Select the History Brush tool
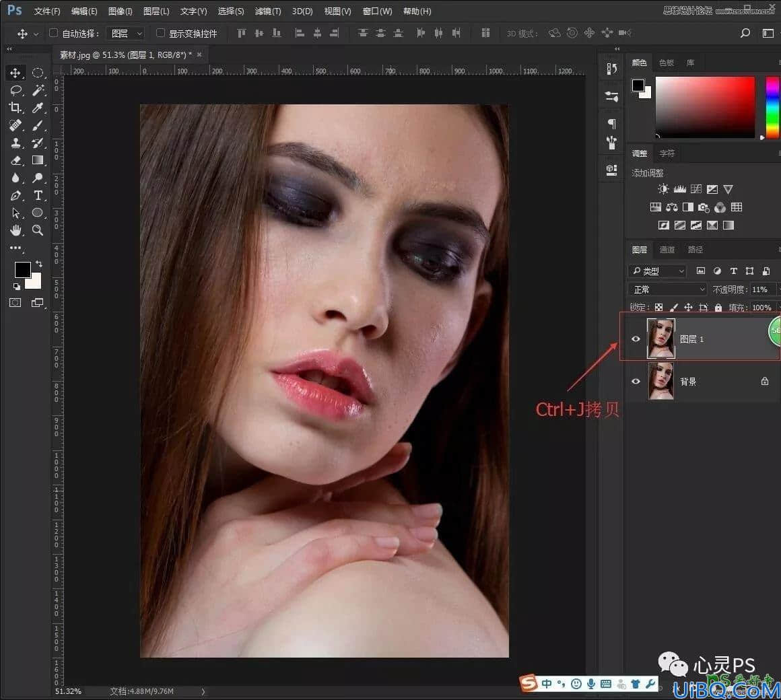Screen dimensions: 781x700 (37, 143)
